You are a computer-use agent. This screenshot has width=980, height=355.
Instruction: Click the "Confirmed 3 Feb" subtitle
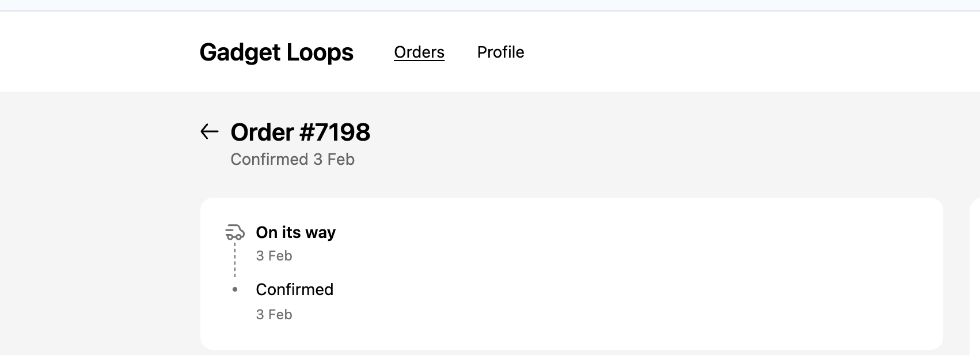[293, 160]
